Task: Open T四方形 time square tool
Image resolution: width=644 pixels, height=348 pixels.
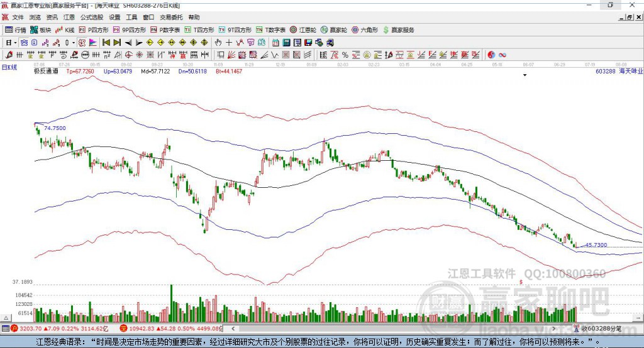Action: click(199, 30)
